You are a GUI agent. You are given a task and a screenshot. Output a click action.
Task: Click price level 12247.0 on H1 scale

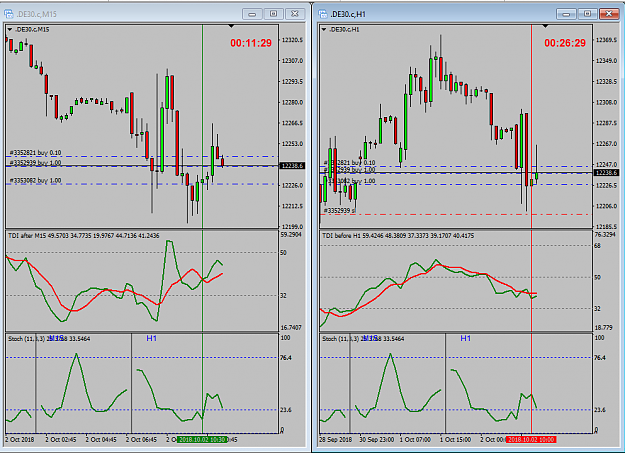point(606,165)
